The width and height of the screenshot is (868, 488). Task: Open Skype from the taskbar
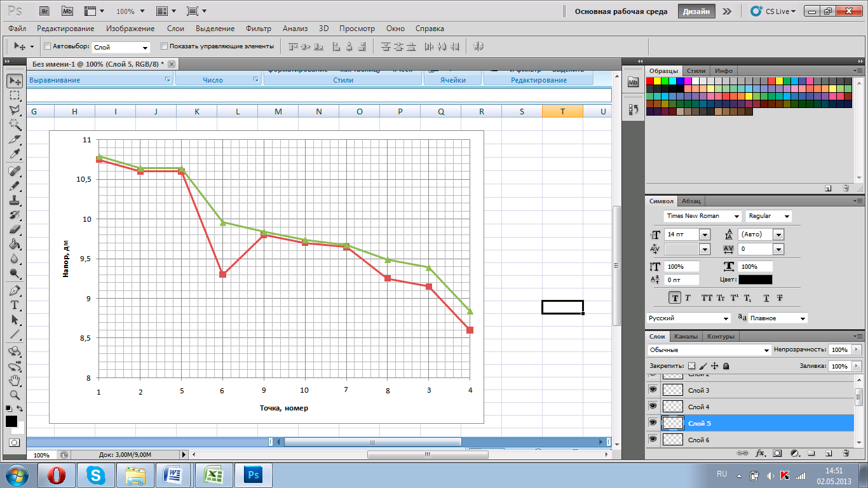tap(96, 475)
